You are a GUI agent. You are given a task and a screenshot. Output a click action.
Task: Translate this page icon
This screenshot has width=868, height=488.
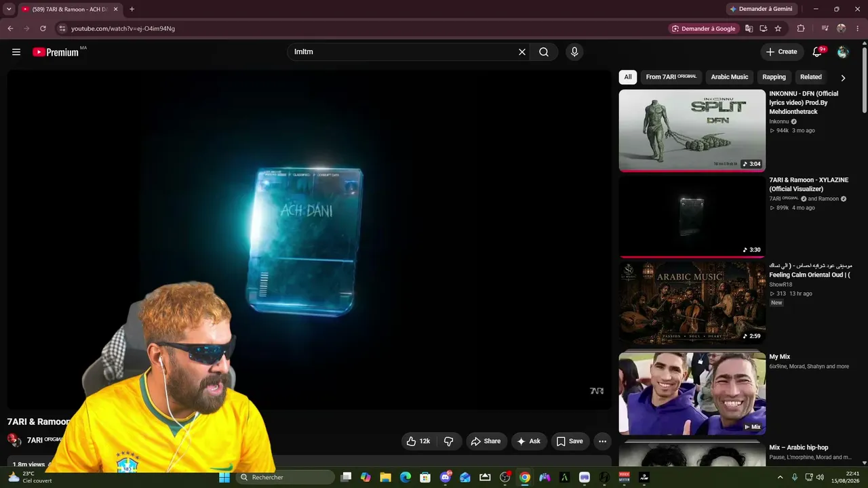749,28
